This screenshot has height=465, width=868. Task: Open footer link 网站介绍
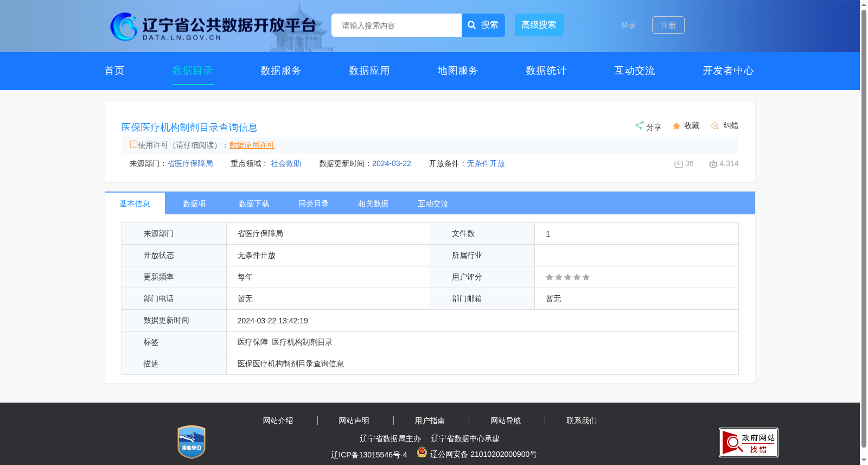[x=278, y=421]
